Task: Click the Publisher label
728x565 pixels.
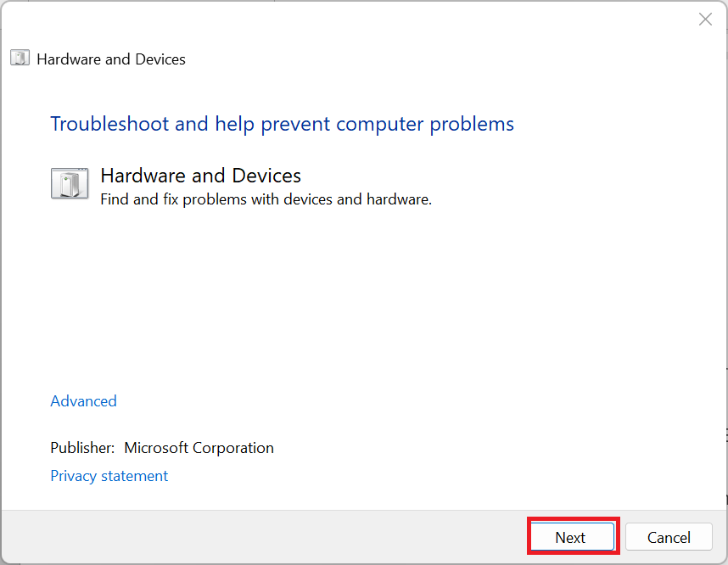Action: point(82,448)
